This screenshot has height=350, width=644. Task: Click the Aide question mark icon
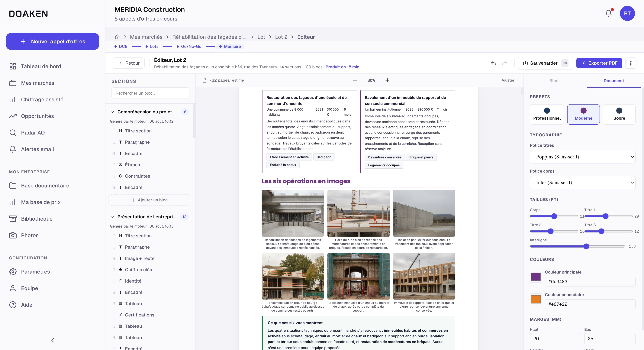tap(13, 305)
